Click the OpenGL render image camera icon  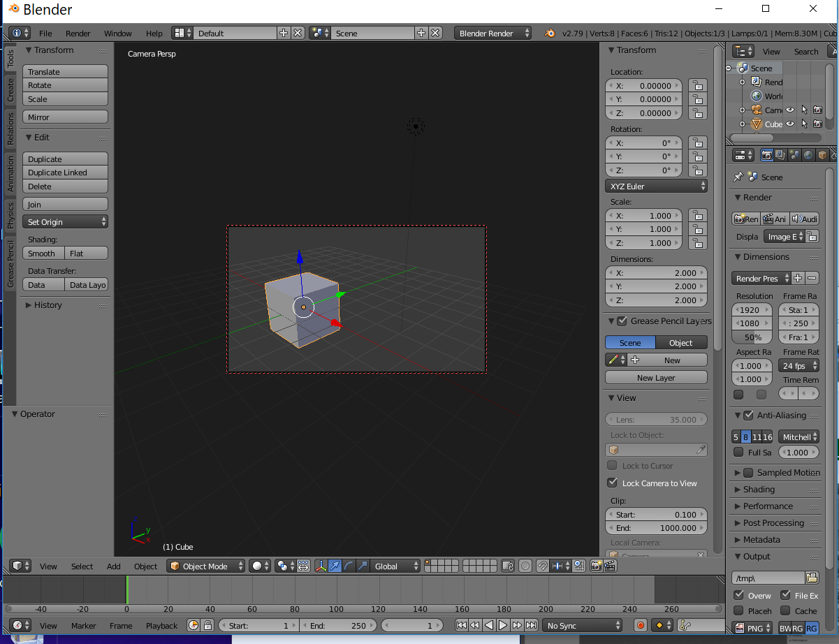coord(597,566)
